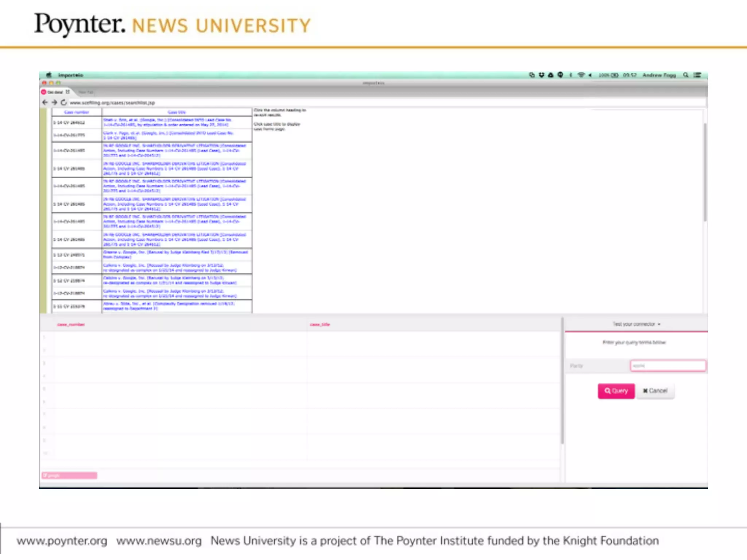Open the import.io application menu
The image size is (747, 560).
(71, 75)
